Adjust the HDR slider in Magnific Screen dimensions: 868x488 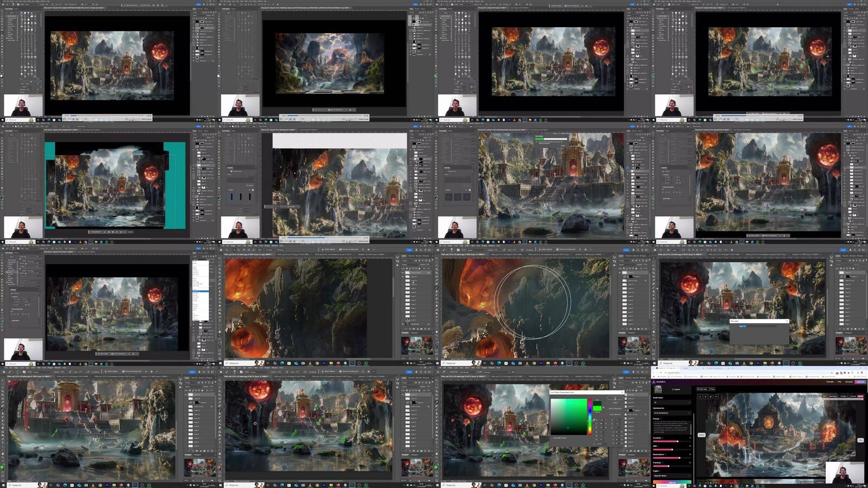(x=672, y=450)
